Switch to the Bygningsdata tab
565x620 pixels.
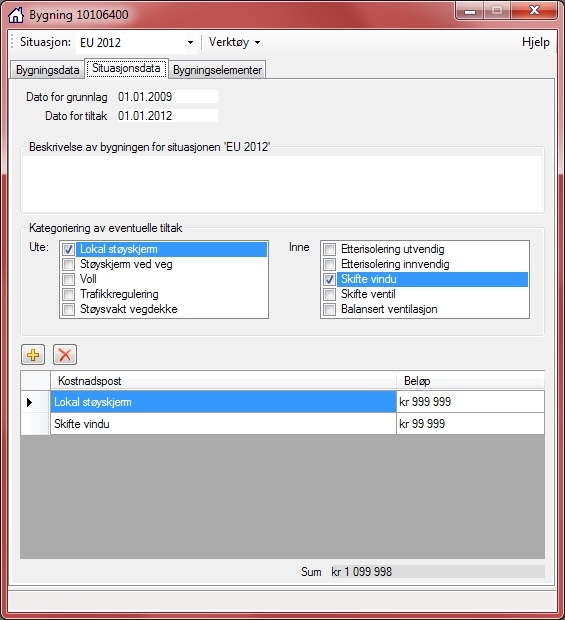(47, 70)
